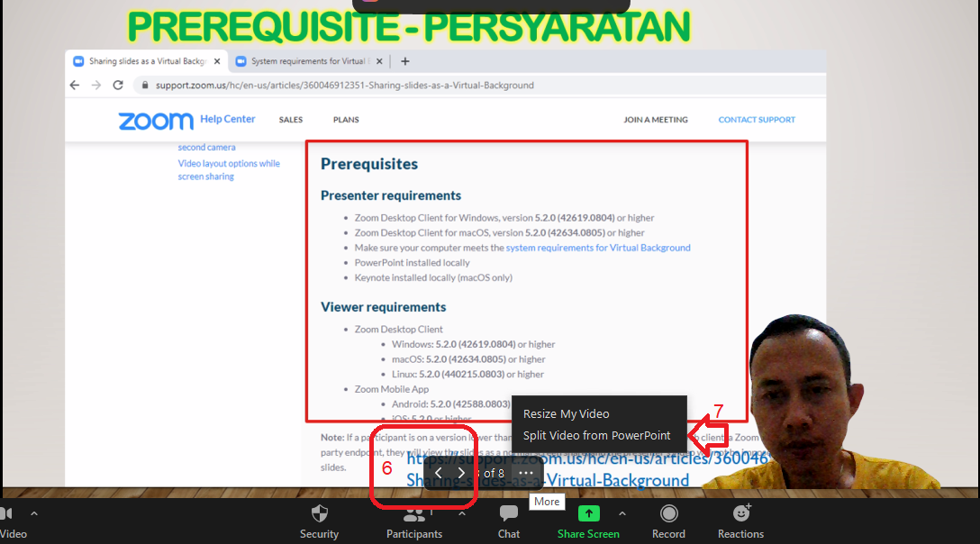Click the Prerequisites heading
Screen dimensions: 980x544
click(x=369, y=164)
